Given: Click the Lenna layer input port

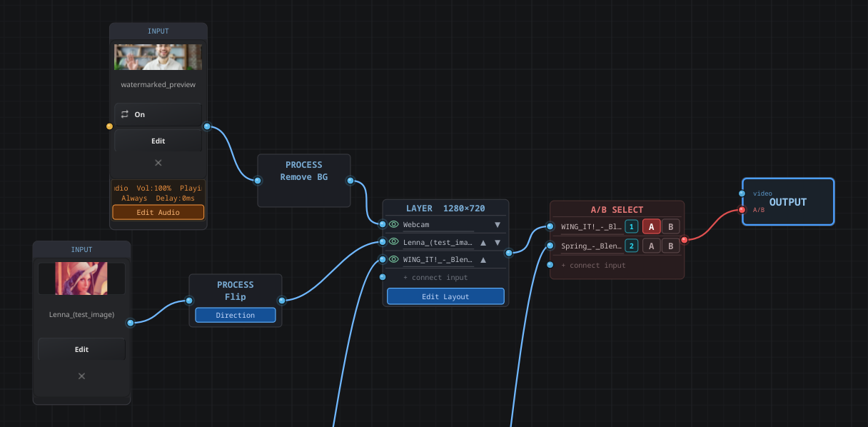Looking at the screenshot, I should pyautogui.click(x=383, y=242).
